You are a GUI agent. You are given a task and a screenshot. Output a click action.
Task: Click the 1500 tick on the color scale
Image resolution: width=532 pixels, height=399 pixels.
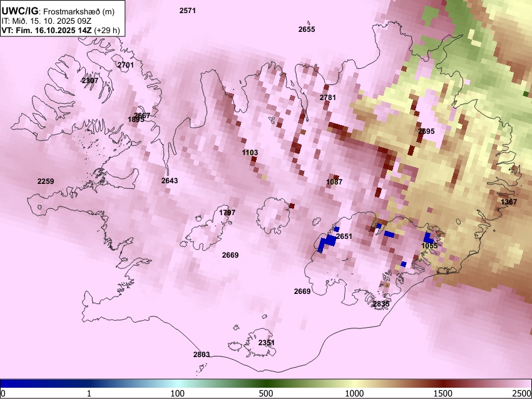point(442,393)
